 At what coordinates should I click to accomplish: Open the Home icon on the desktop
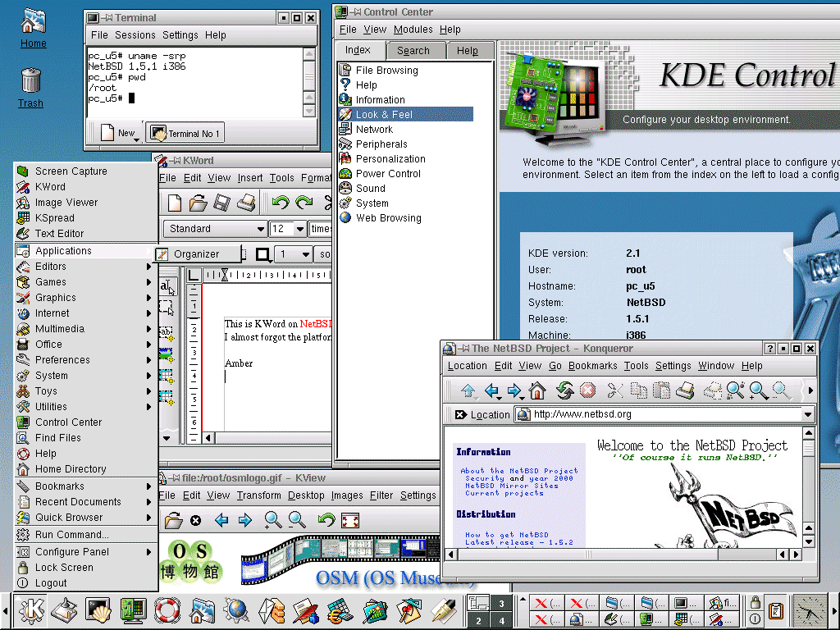[33, 29]
